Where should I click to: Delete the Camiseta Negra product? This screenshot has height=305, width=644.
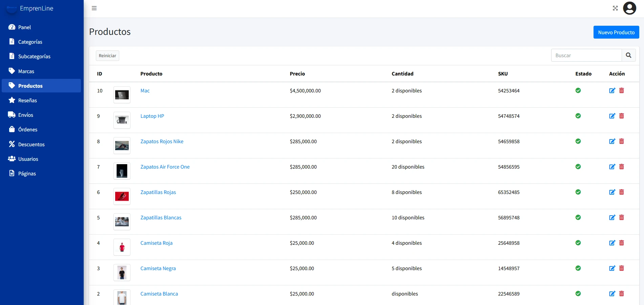622,268
